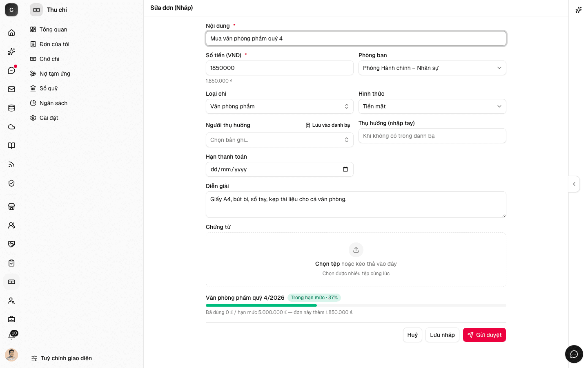
Task: Open the Hình thức dropdown
Action: click(432, 106)
